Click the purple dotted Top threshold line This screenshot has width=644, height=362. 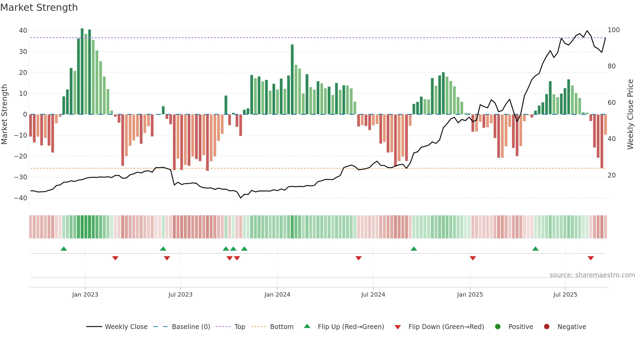click(x=318, y=38)
